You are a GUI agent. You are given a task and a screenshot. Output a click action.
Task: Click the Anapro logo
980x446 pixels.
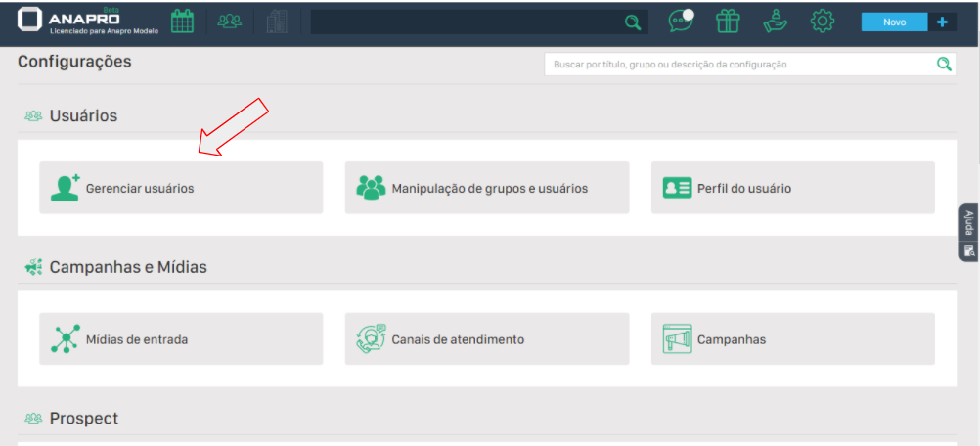[78, 22]
